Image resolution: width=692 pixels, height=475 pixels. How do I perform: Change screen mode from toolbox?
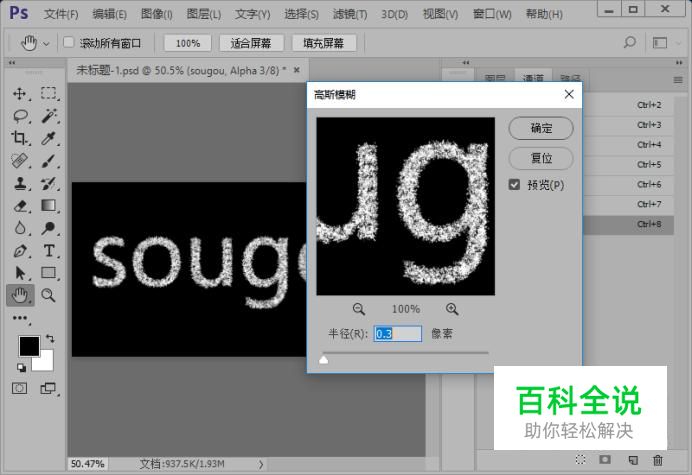point(48,388)
